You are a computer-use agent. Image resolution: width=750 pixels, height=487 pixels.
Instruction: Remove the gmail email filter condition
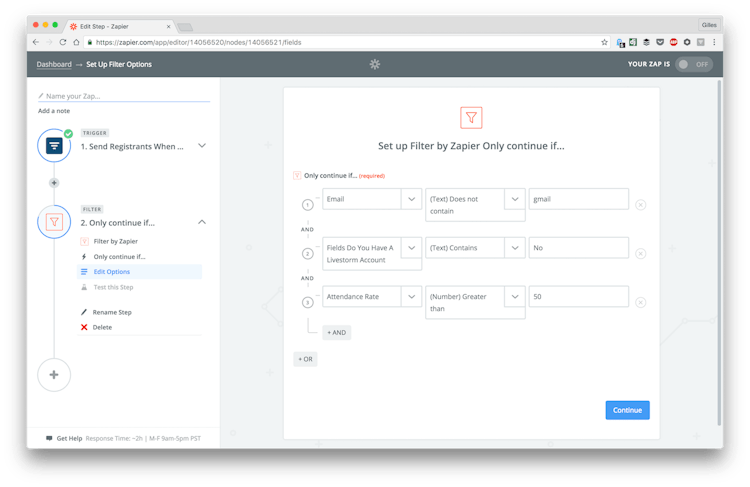pyautogui.click(x=640, y=205)
